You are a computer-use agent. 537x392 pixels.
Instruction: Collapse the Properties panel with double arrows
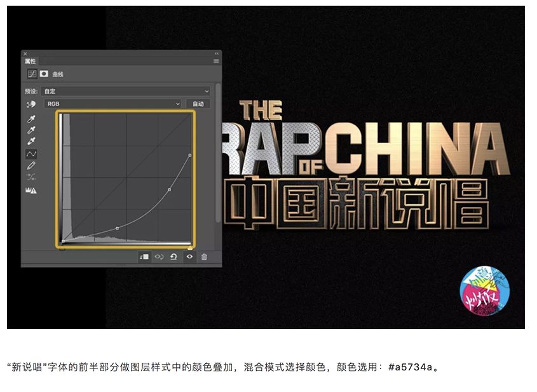point(217,53)
